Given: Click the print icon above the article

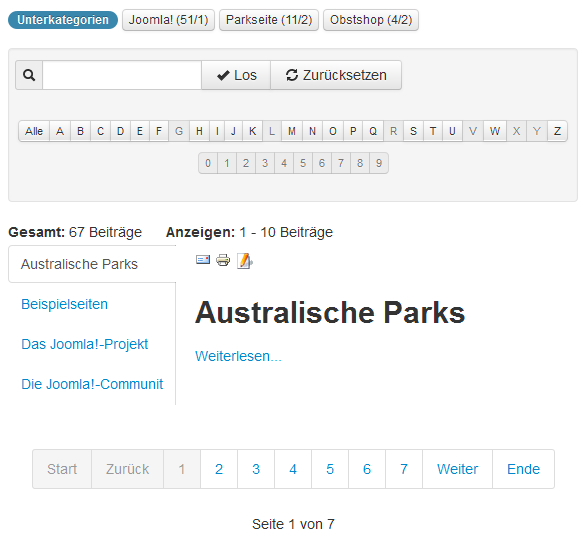Looking at the screenshot, I should 223,260.
